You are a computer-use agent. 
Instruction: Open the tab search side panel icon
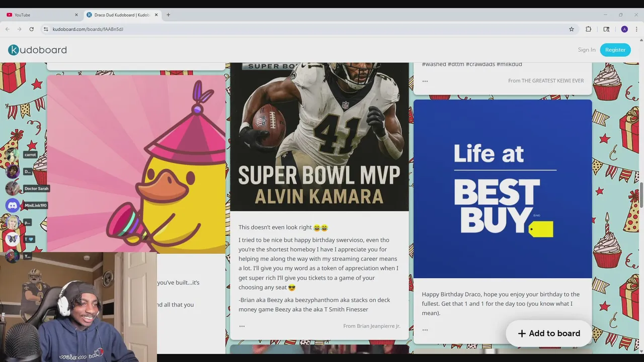coord(606,29)
